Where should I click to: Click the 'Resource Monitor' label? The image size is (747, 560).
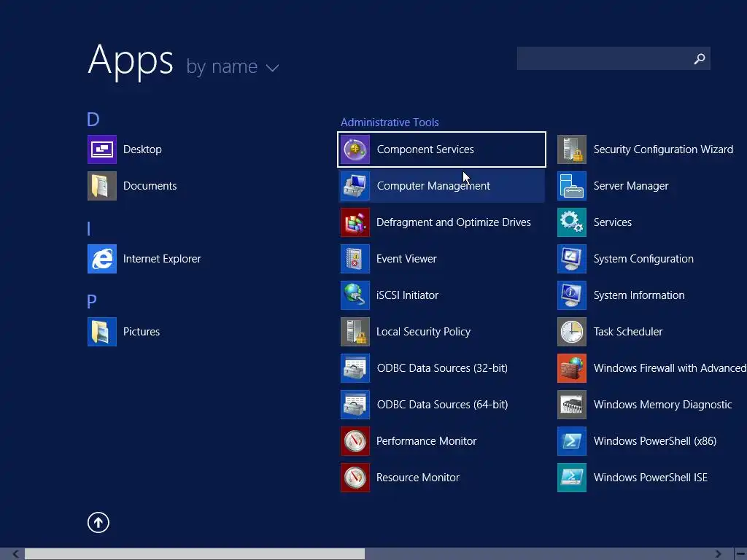point(418,478)
